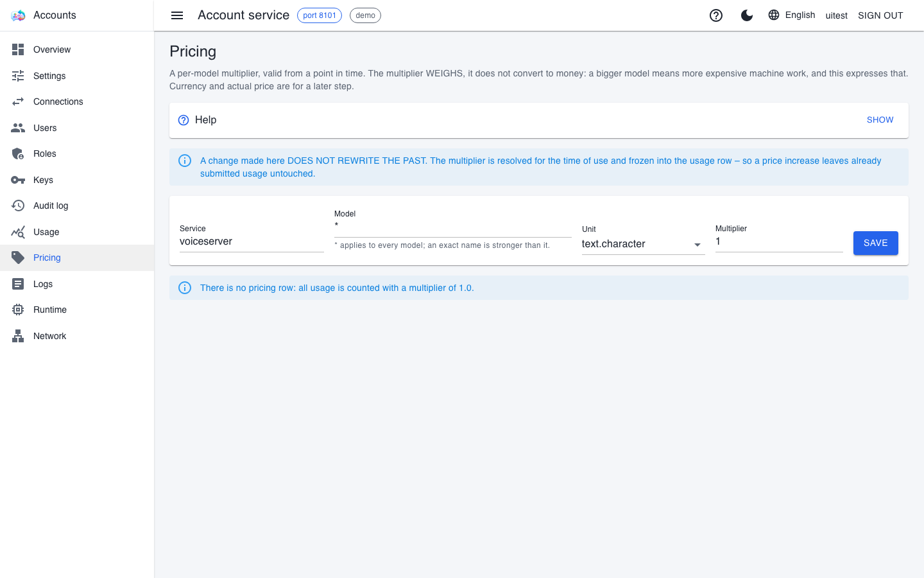Click the Runtime chip icon

click(18, 310)
